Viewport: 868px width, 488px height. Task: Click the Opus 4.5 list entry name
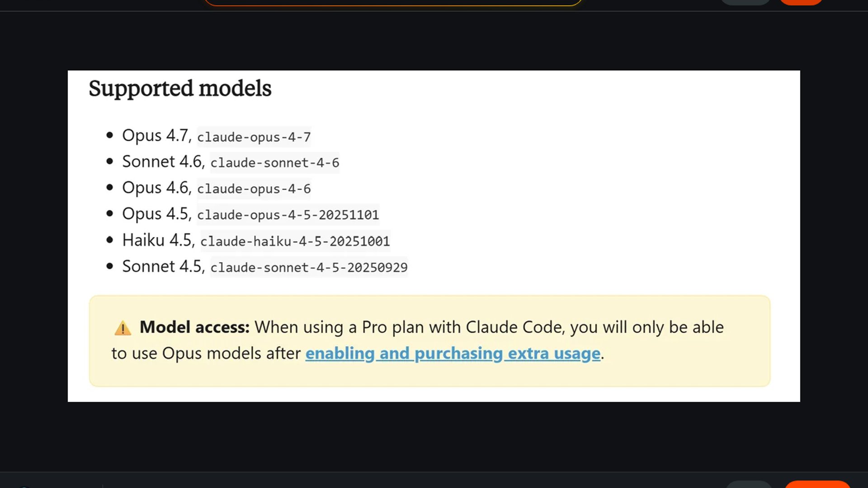[155, 214]
